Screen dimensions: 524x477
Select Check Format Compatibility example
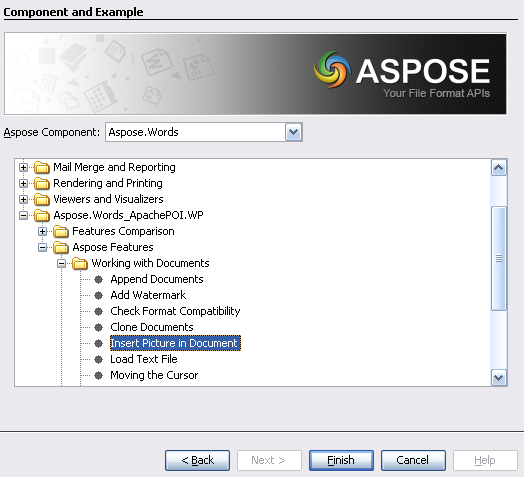[x=175, y=311]
